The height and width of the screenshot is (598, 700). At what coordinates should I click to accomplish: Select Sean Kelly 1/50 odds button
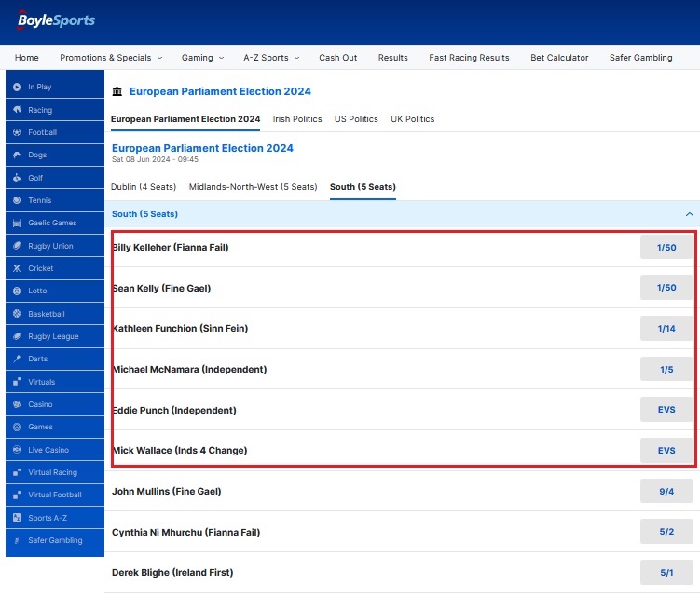[x=666, y=288]
